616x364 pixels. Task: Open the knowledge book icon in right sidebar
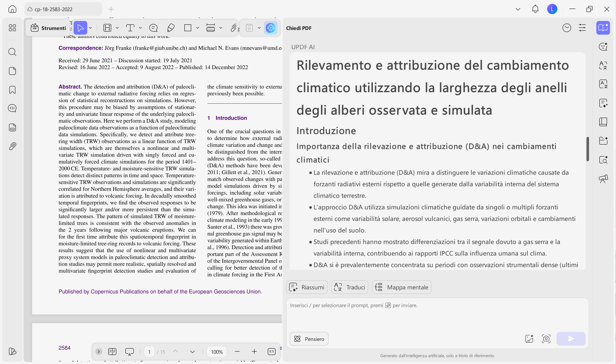click(603, 122)
